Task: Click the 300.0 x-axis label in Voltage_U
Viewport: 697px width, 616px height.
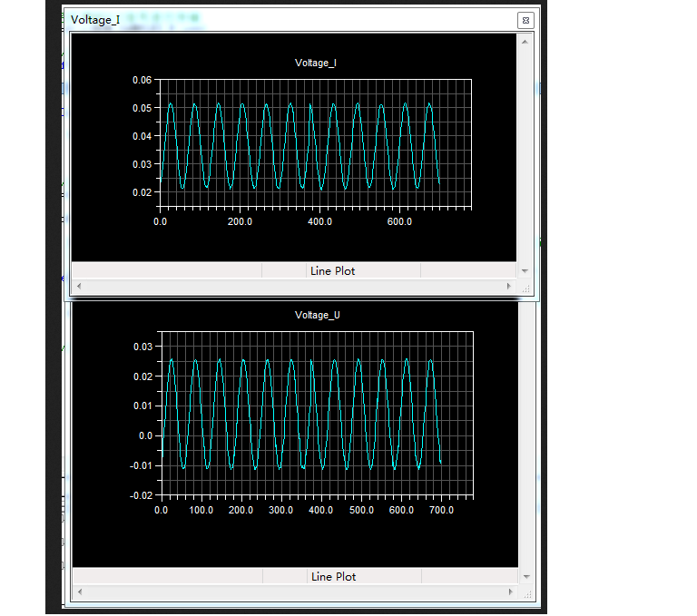Action: tap(281, 510)
